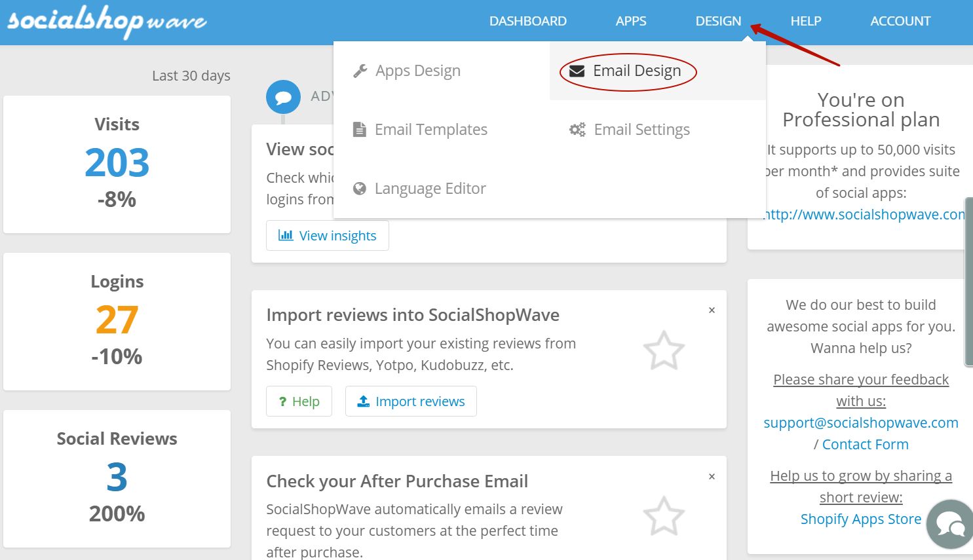Click the Visits stat value 203

click(x=117, y=162)
